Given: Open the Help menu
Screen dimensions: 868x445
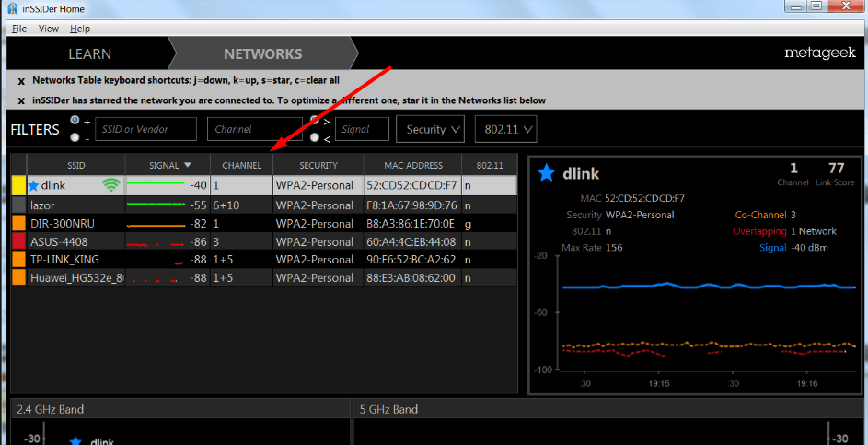Looking at the screenshot, I should (80, 29).
